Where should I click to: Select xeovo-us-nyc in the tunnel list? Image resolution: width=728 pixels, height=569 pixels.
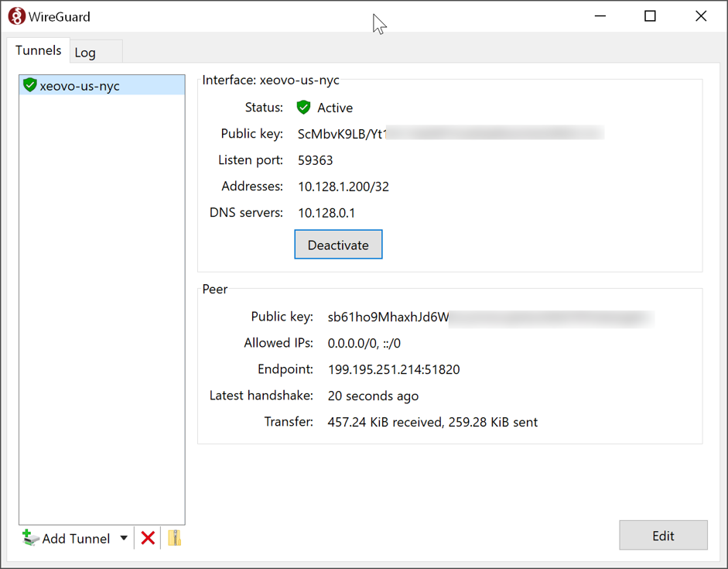[102, 85]
